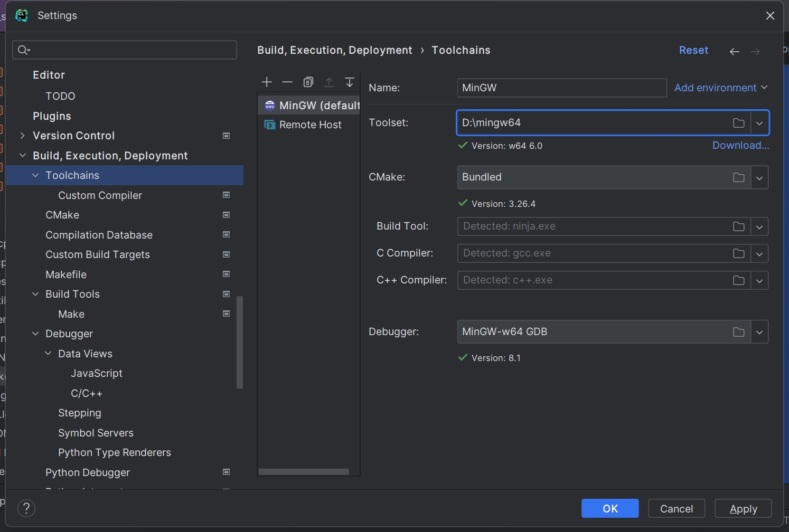Open Debugger dropdown arrow

pos(759,332)
